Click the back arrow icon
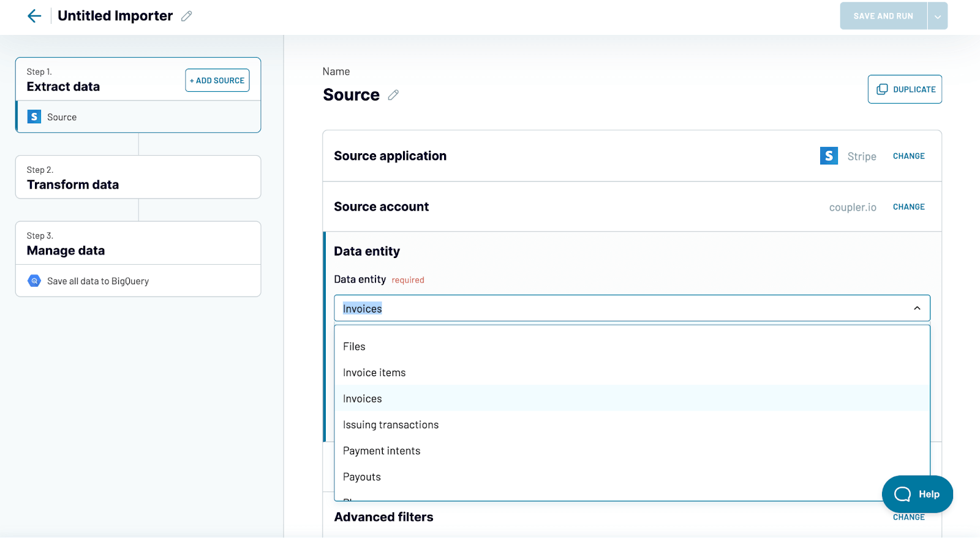This screenshot has width=980, height=538. tap(34, 16)
